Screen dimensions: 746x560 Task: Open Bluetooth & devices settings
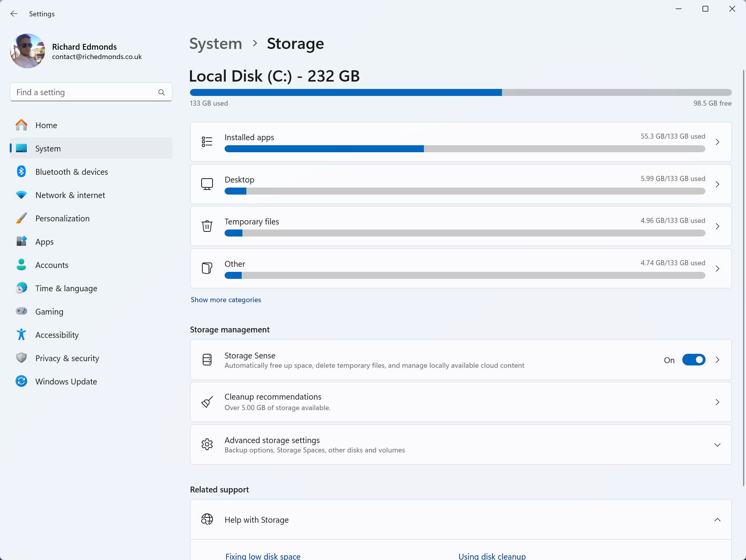(71, 172)
